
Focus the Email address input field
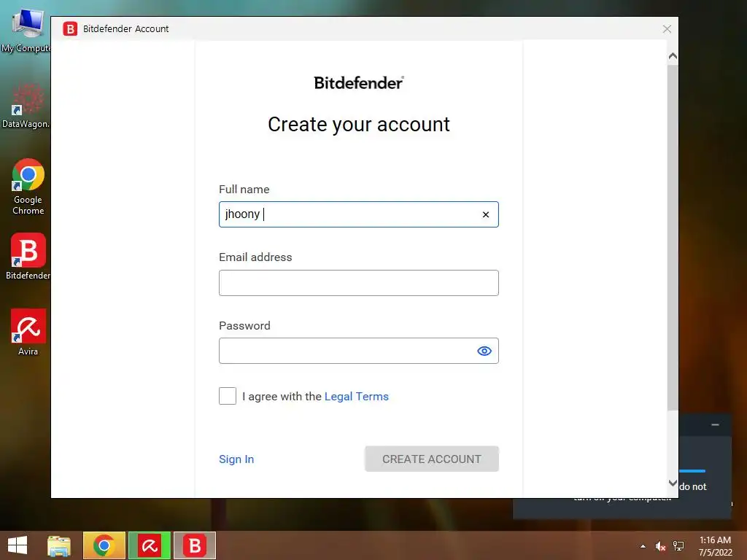pos(359,283)
